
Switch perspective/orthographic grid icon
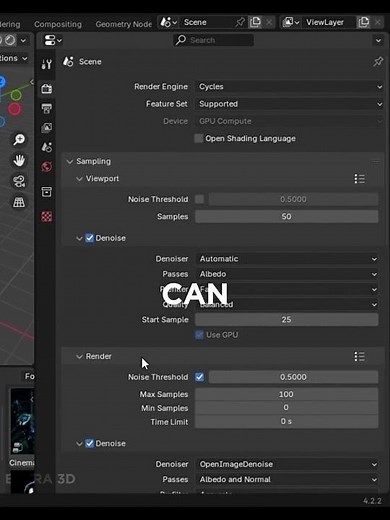[x=19, y=202]
